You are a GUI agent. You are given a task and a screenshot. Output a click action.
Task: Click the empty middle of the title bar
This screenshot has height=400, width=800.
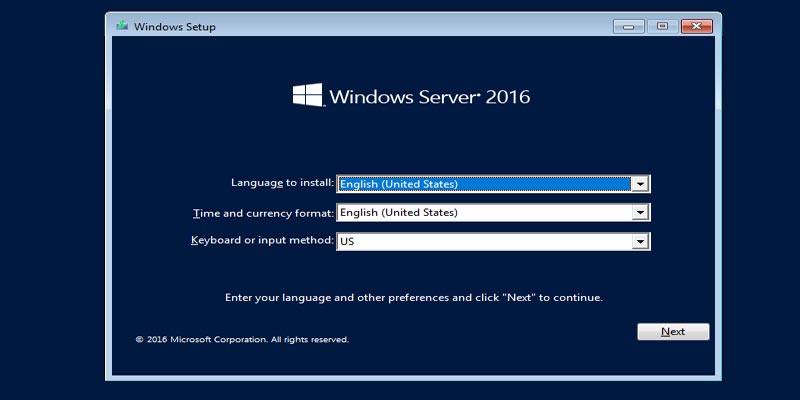(x=400, y=26)
